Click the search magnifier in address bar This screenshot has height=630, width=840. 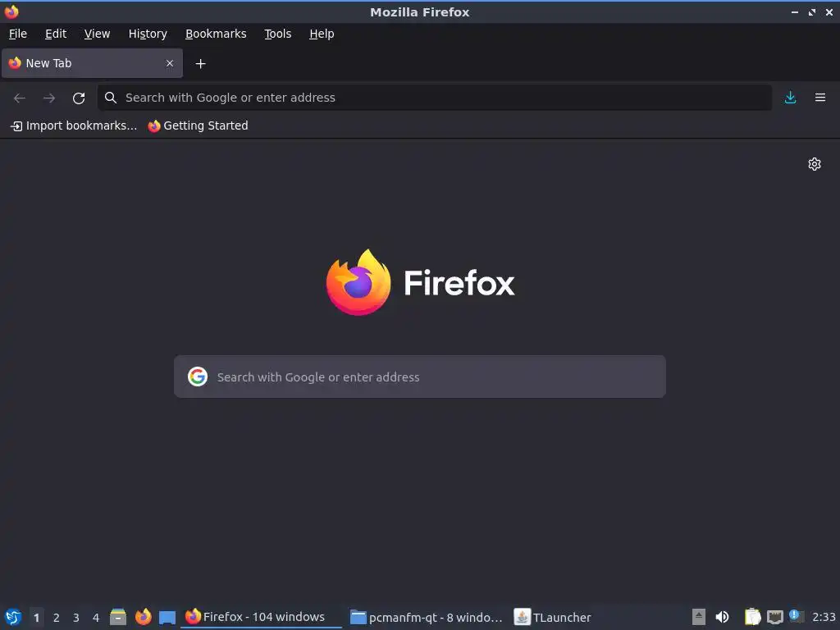click(x=111, y=98)
